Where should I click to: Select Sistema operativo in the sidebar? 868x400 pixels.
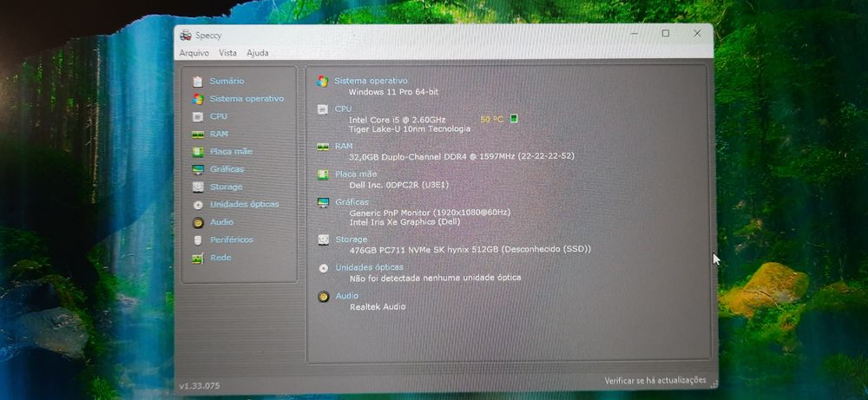247,98
